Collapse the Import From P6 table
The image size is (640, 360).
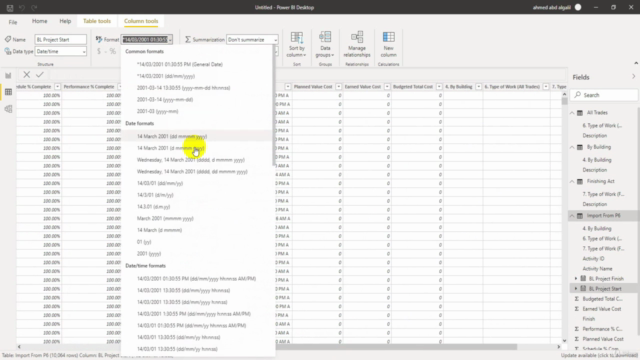pos(572,216)
